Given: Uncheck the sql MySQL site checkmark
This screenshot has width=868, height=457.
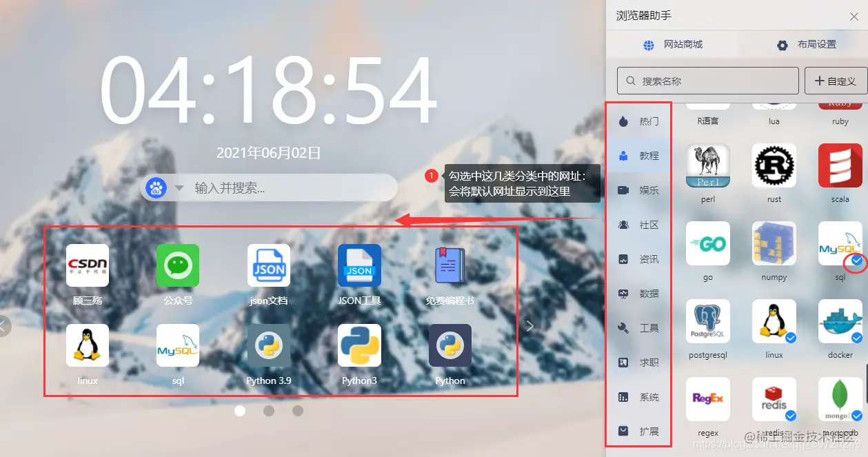Looking at the screenshot, I should pos(857,261).
